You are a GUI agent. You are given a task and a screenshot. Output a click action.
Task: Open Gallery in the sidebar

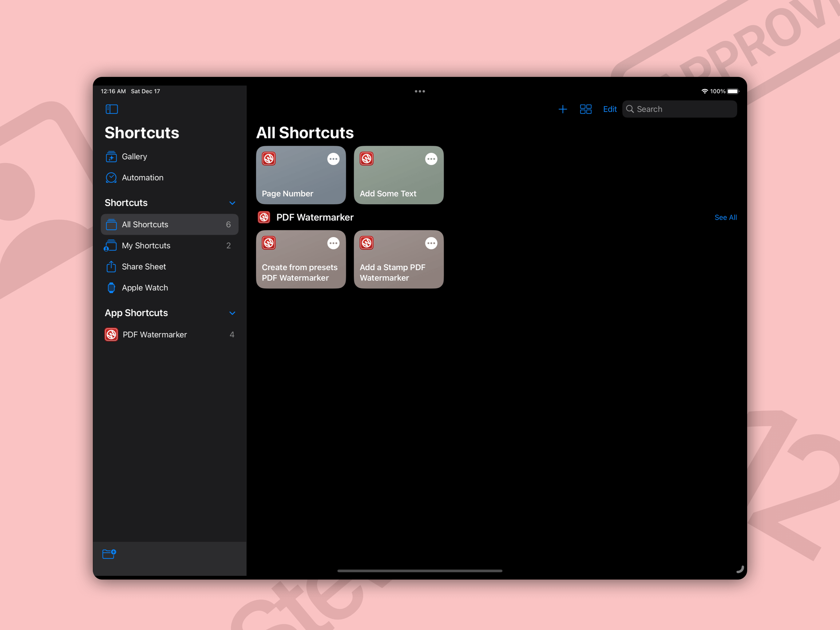coord(169,157)
